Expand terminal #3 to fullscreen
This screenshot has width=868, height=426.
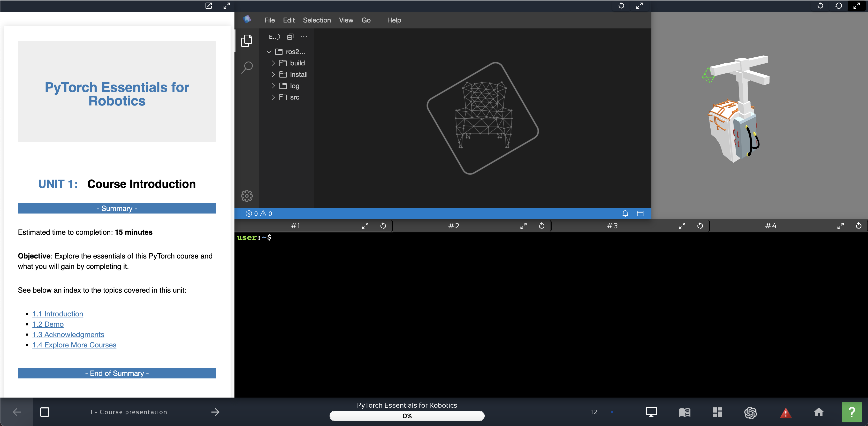pyautogui.click(x=682, y=226)
